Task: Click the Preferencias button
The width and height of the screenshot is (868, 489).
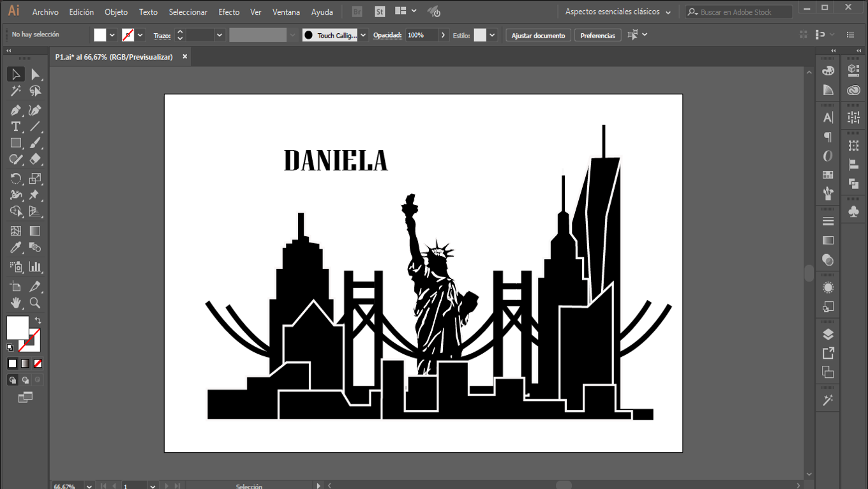Action: (598, 35)
